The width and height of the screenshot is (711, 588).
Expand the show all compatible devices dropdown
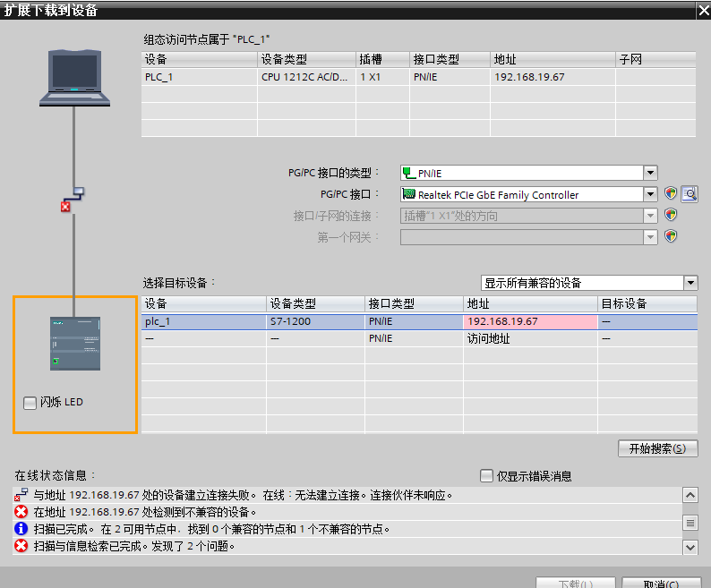tap(690, 283)
